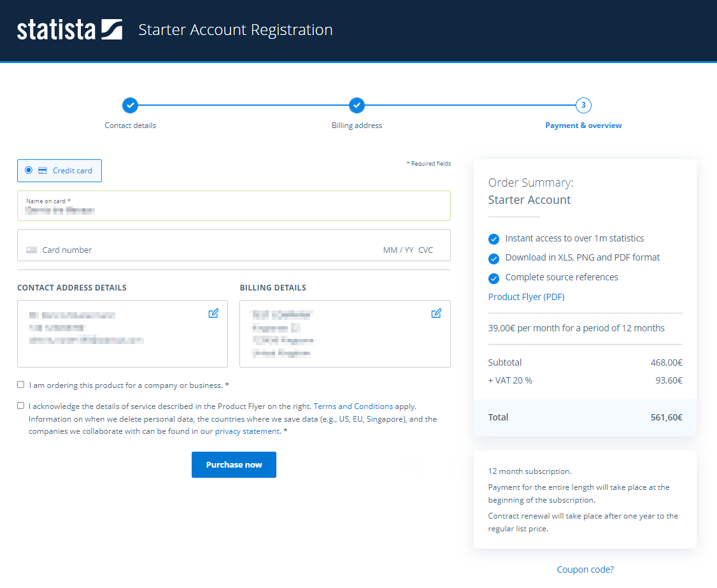Image resolution: width=717 pixels, height=588 pixels.
Task: Click 'Download in XLS, PNG and PDF format'
Action: pyautogui.click(x=582, y=257)
